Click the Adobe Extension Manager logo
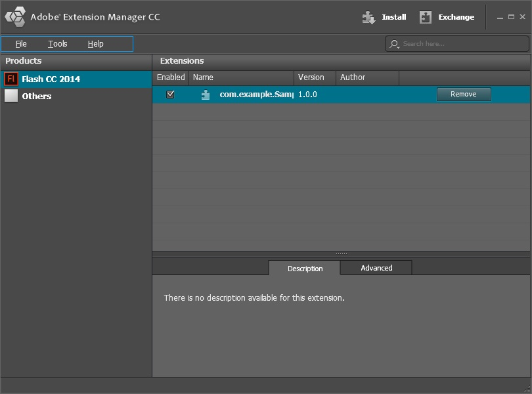 pos(14,16)
